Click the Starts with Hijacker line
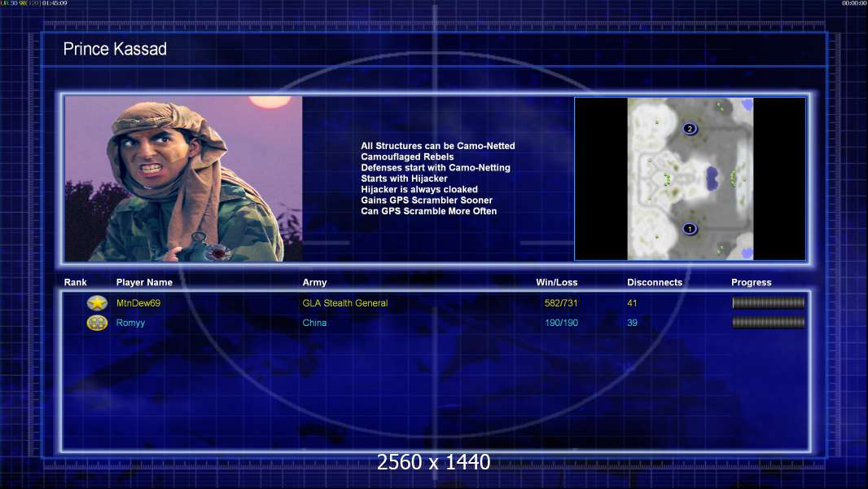This screenshot has height=489, width=868. 404,178
